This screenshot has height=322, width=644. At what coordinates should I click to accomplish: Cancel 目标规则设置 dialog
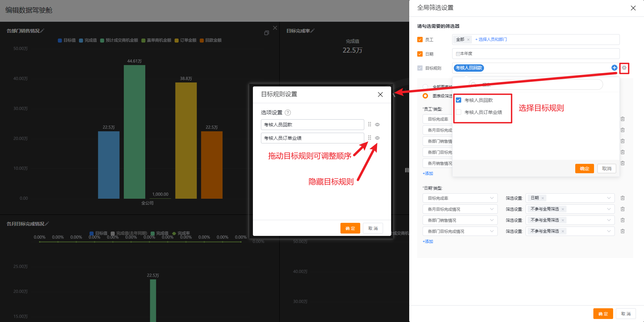[x=373, y=228]
